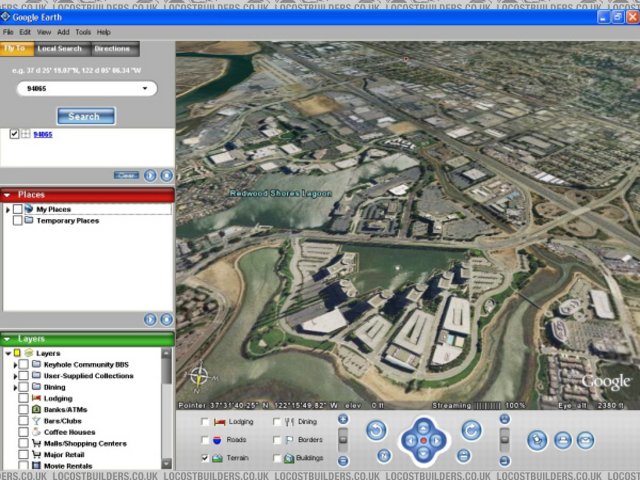Screen dimensions: 640x480
Task: Expand User-Supplied Collections node
Action: point(15,376)
